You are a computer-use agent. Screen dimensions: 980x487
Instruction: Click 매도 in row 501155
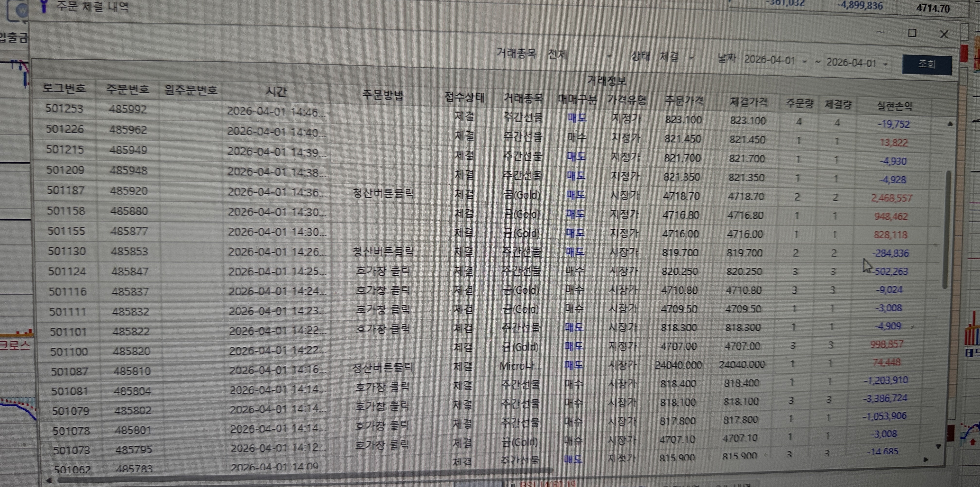(x=575, y=233)
